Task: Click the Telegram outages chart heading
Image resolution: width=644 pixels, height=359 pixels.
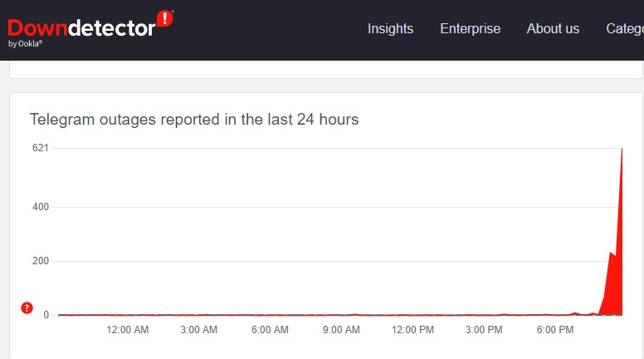Action: tap(194, 120)
